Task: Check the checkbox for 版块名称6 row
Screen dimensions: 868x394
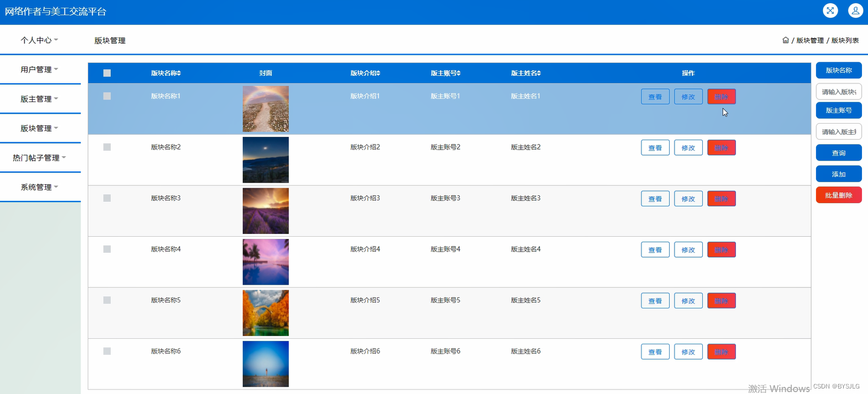Action: (107, 352)
